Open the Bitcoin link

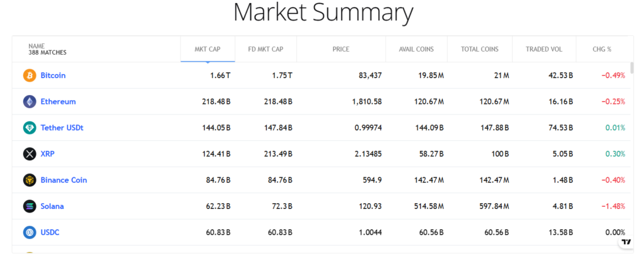[53, 75]
